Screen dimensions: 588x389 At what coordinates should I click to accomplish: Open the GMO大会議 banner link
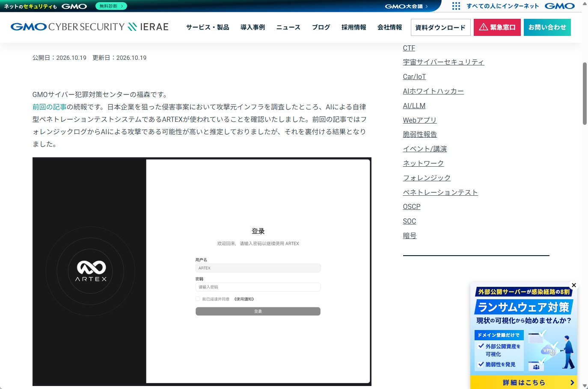click(x=407, y=6)
